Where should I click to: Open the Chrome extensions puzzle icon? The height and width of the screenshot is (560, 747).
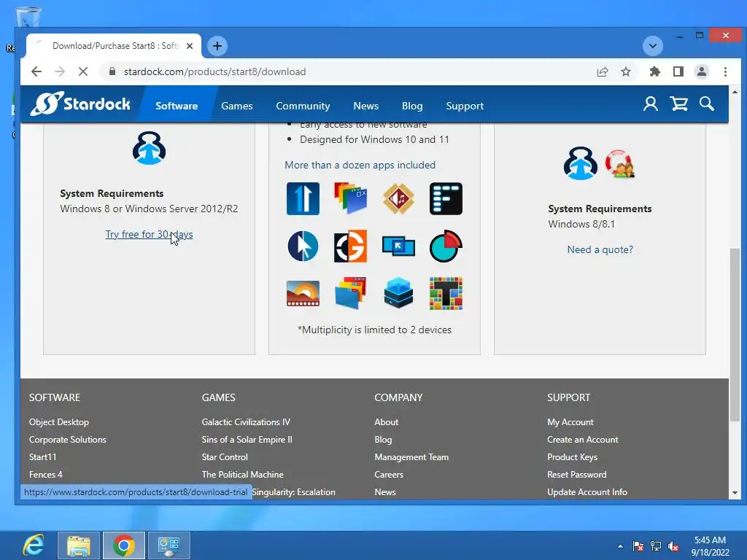tap(655, 71)
